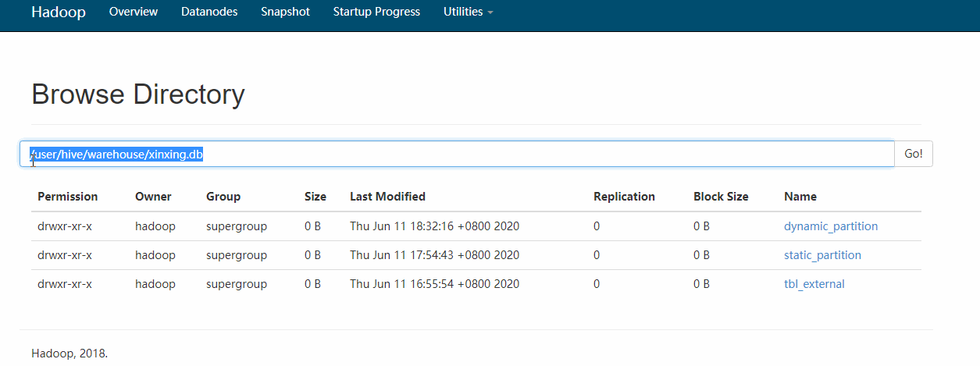
Task: Click the Block Size column header
Action: coord(721,197)
